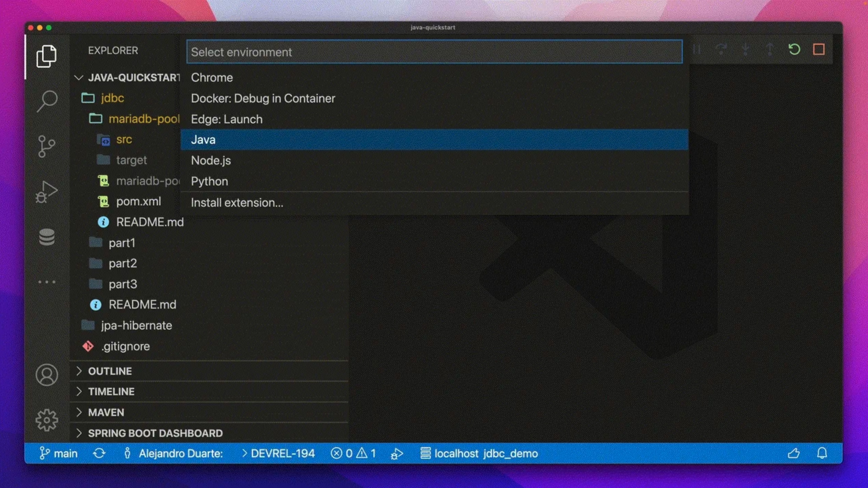
Task: Select Java from the environment list
Action: pyautogui.click(x=203, y=140)
